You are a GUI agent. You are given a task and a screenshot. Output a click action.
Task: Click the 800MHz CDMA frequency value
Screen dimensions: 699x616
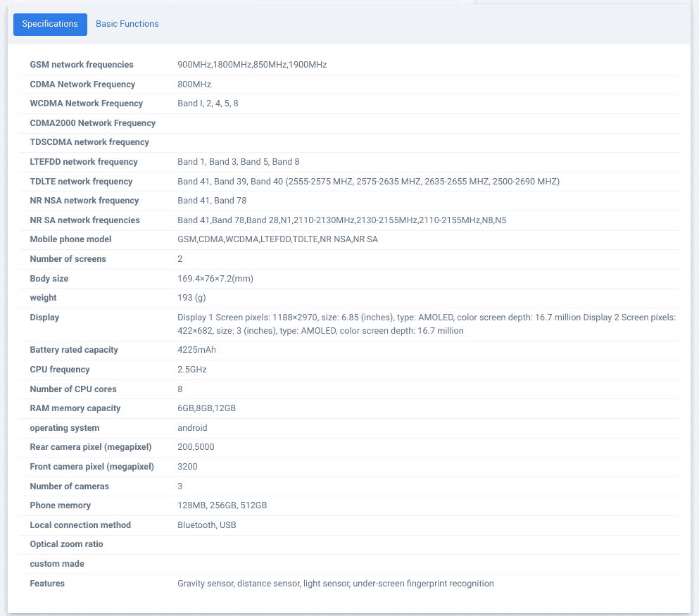click(x=194, y=84)
